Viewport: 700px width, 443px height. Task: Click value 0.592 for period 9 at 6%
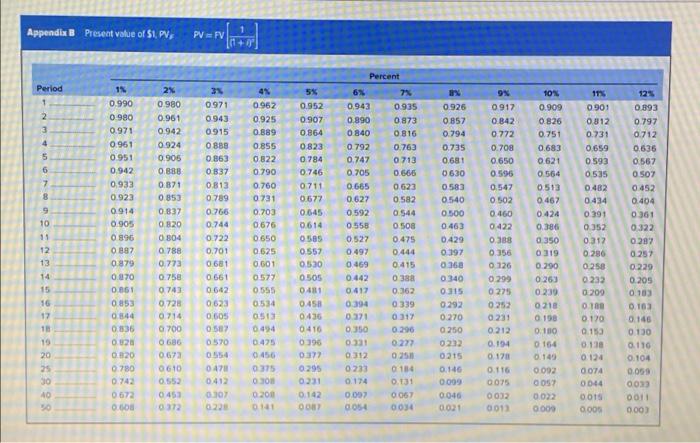[358, 213]
